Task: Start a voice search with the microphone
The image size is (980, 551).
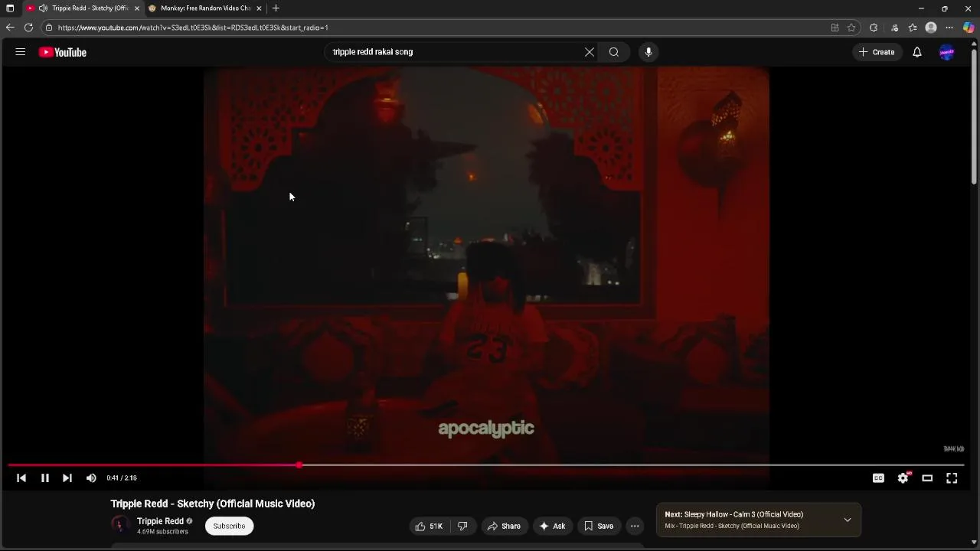Action: click(648, 52)
